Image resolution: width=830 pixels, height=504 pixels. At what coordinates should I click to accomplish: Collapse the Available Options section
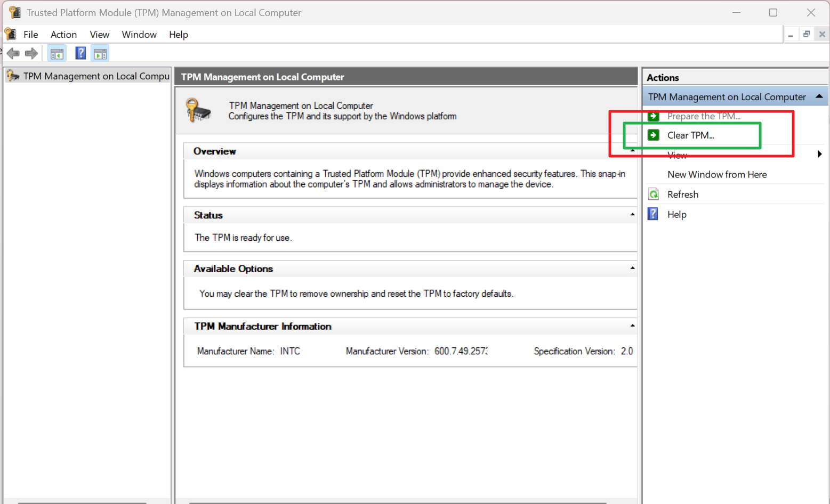(632, 268)
